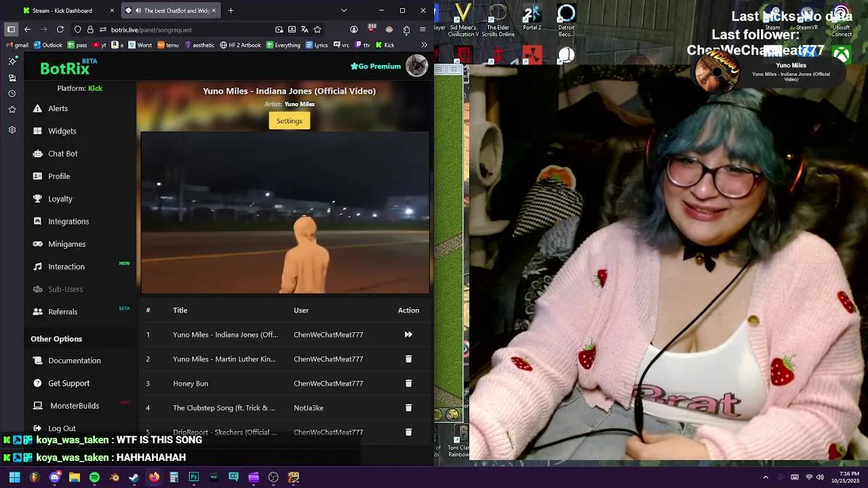Open Detroit Become Human desktop shortcut

point(566,20)
